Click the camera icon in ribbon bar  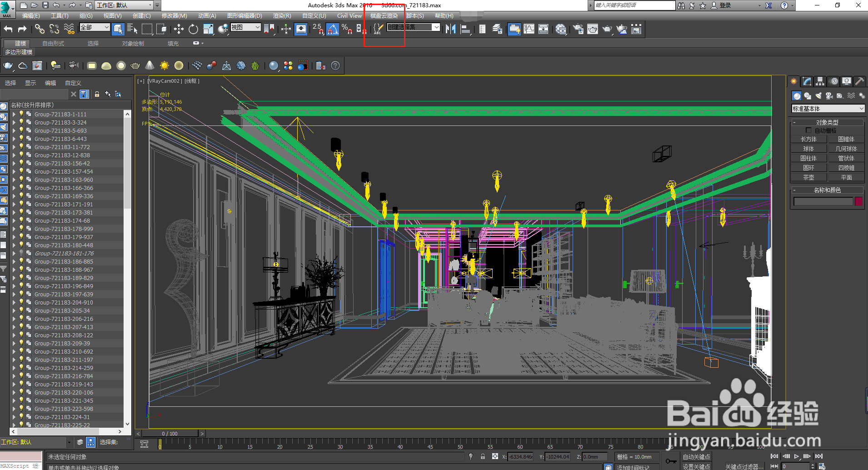(x=73, y=66)
